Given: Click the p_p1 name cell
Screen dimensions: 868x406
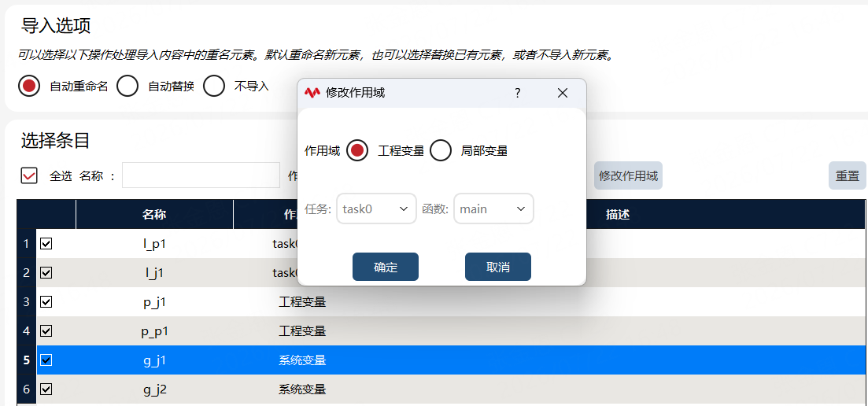Looking at the screenshot, I should point(154,330).
